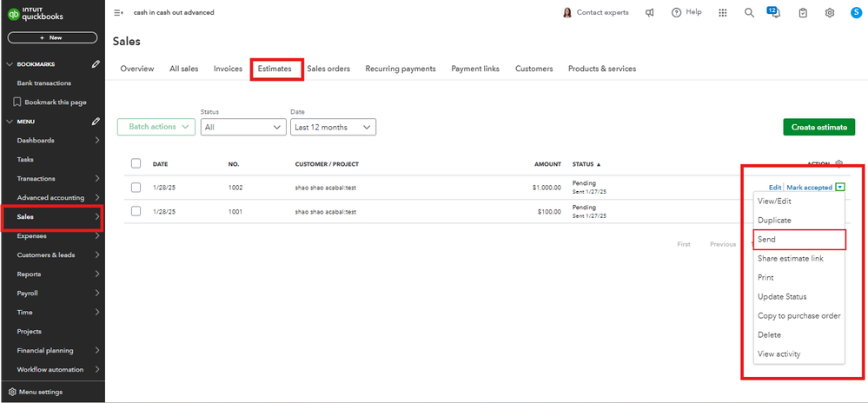
Task: Click Bookmark this page
Action: click(50, 102)
